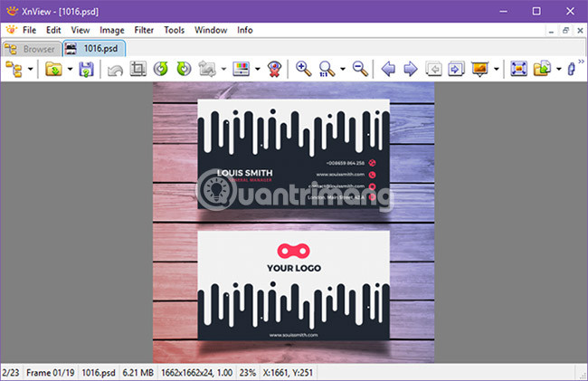
Task: Open the Tools menu
Action: pyautogui.click(x=174, y=30)
